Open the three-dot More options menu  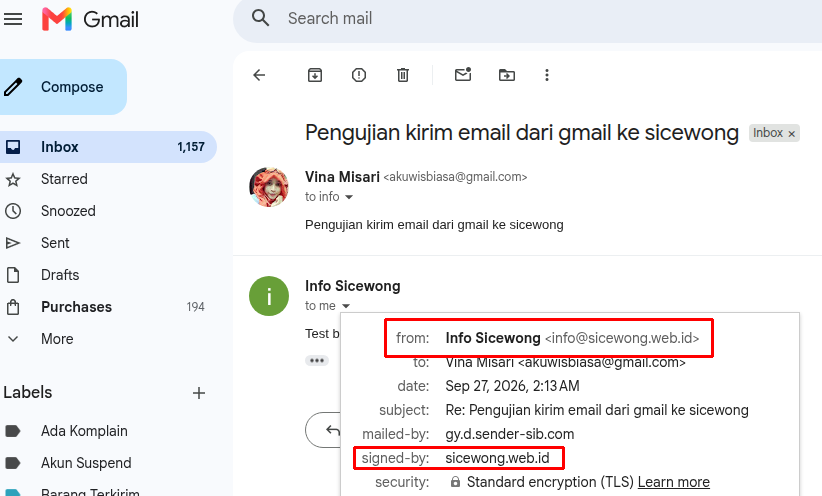[547, 75]
